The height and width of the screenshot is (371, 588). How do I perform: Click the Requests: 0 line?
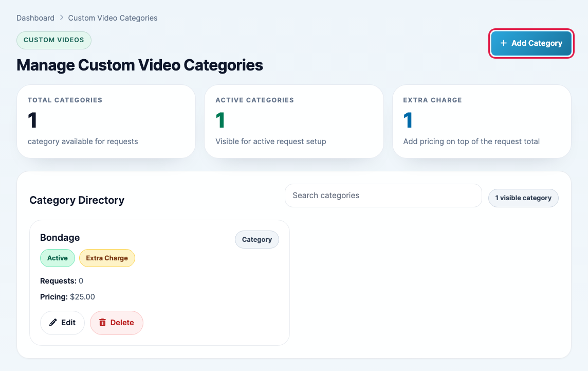pyautogui.click(x=62, y=281)
